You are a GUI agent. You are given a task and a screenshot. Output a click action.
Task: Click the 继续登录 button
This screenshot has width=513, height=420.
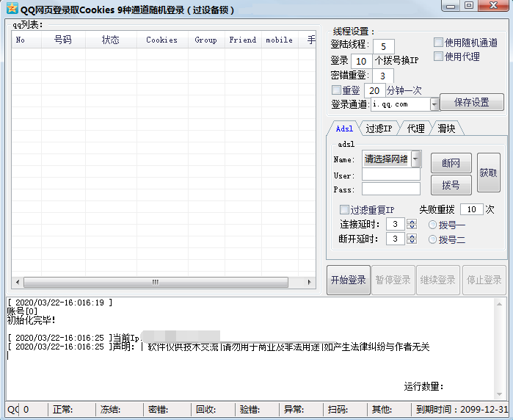click(438, 280)
